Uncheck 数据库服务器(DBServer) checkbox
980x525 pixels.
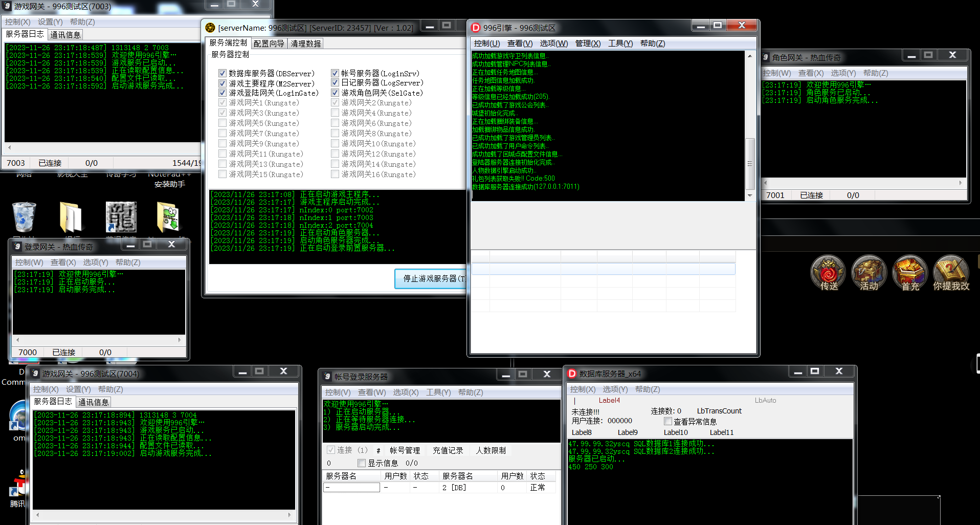[x=222, y=73]
